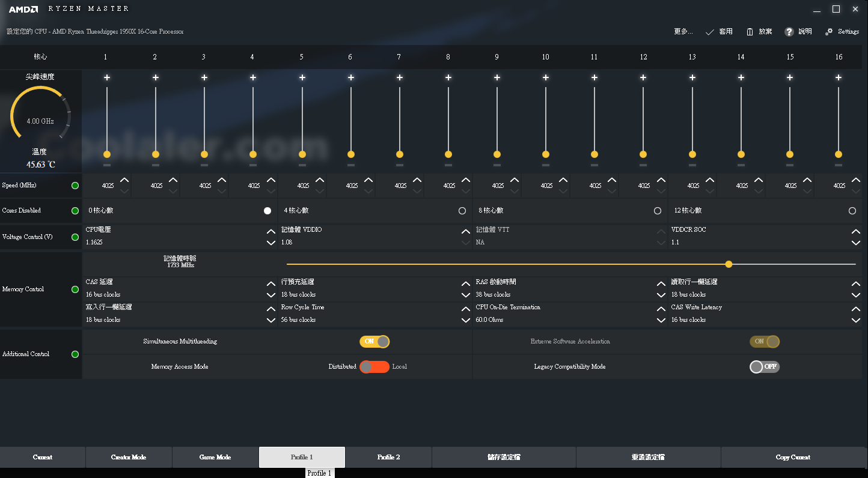Image resolution: width=868 pixels, height=478 pixels.
Task: Click the plus icon above core 7
Action: click(400, 77)
